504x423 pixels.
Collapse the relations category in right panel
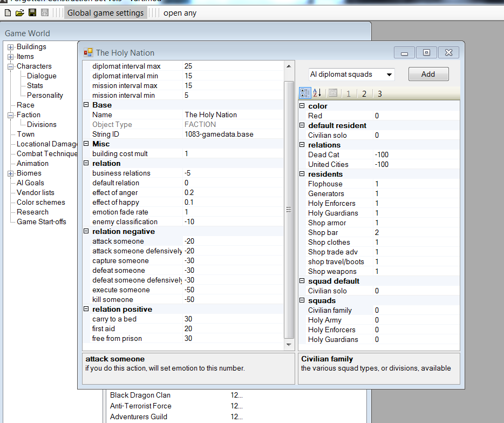pyautogui.click(x=302, y=144)
